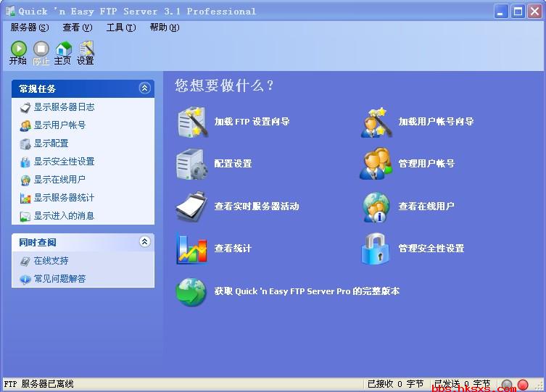Screen dimensions: 546x392
Task: Open 设置 settings toolbar icon
Action: (x=86, y=52)
